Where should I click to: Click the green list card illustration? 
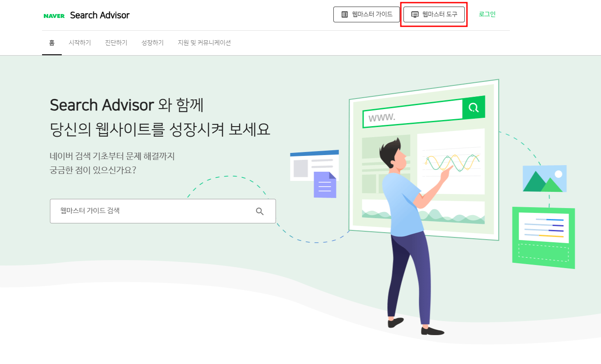pos(544,238)
